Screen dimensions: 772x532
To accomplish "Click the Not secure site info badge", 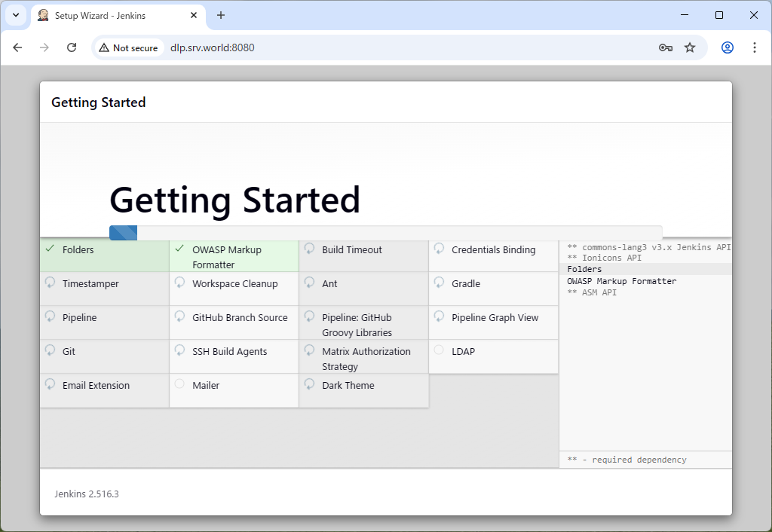I will [128, 47].
